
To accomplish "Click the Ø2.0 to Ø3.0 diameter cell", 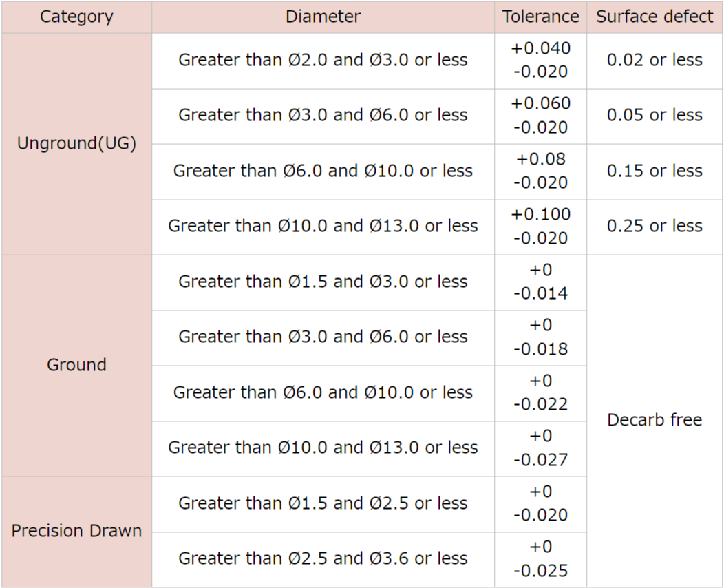I will coord(323,61).
